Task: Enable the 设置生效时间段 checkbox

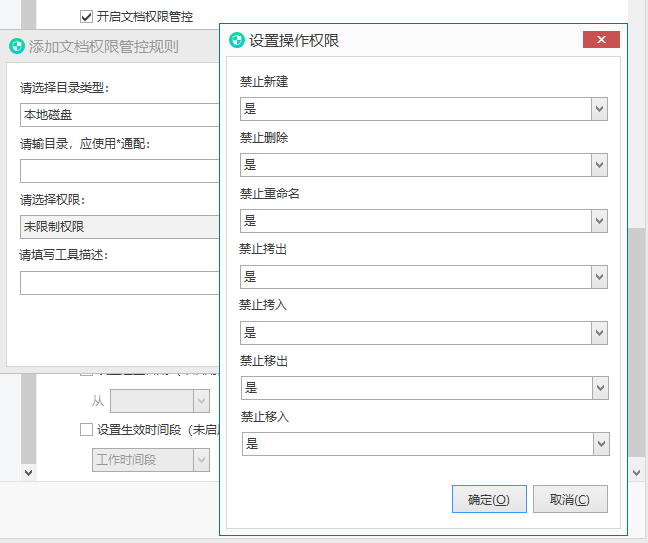Action: click(x=86, y=430)
